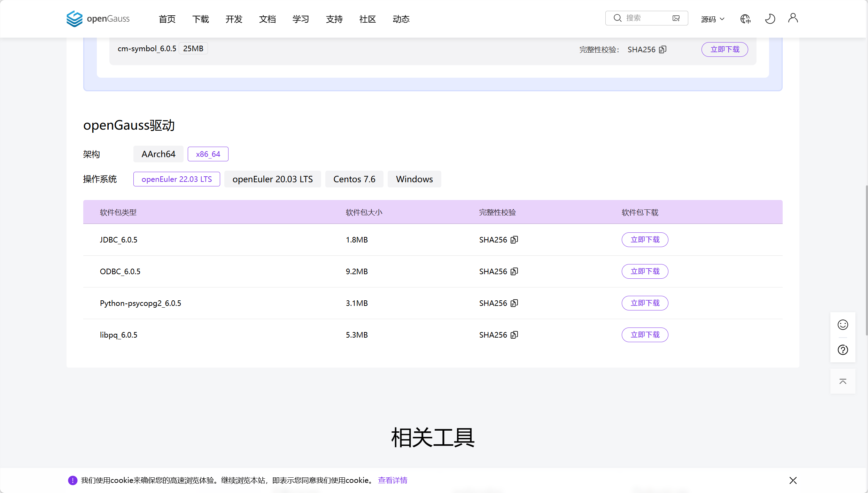Image resolution: width=868 pixels, height=493 pixels.
Task: Copy SHA256 for Python-psycopg2_6.0.5
Action: pyautogui.click(x=514, y=303)
